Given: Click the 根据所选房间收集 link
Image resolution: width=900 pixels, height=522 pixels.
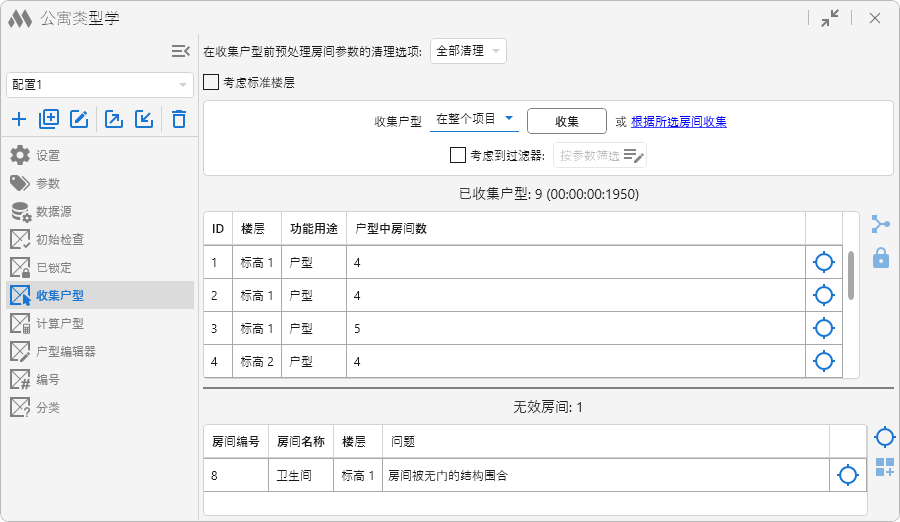Looking at the screenshot, I should [678, 122].
